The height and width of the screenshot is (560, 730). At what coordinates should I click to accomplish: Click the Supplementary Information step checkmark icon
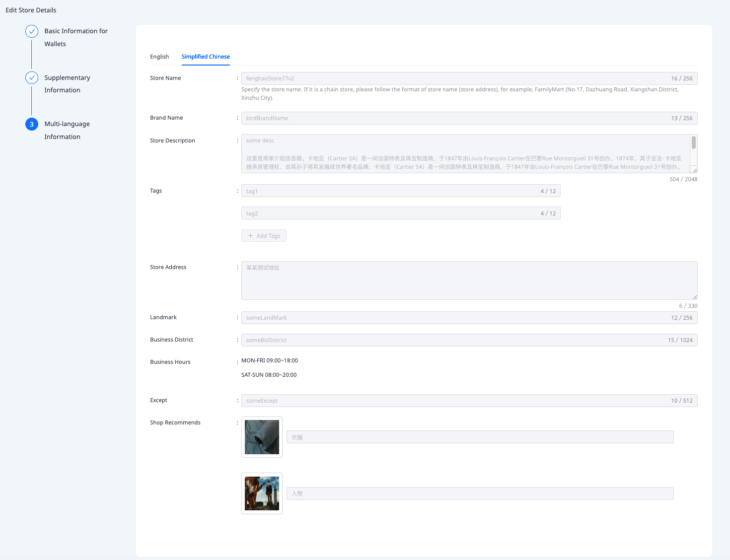click(32, 78)
